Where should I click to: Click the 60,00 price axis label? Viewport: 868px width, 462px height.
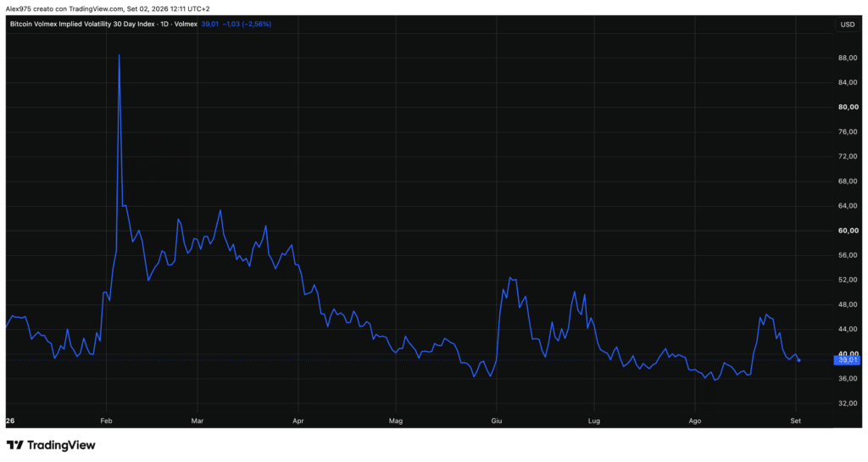(848, 231)
